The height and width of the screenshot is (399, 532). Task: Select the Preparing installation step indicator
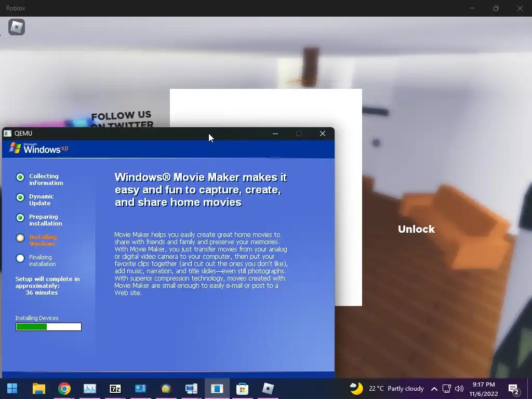click(x=20, y=218)
